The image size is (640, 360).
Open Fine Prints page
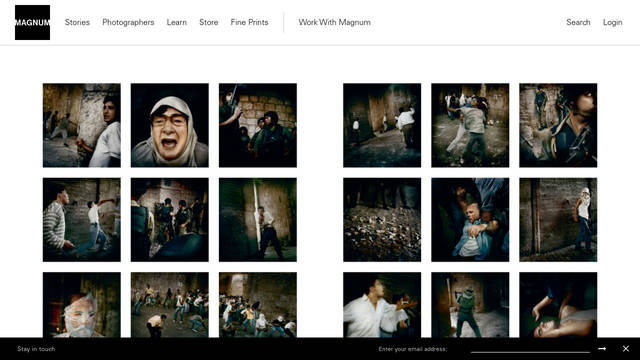tap(249, 22)
